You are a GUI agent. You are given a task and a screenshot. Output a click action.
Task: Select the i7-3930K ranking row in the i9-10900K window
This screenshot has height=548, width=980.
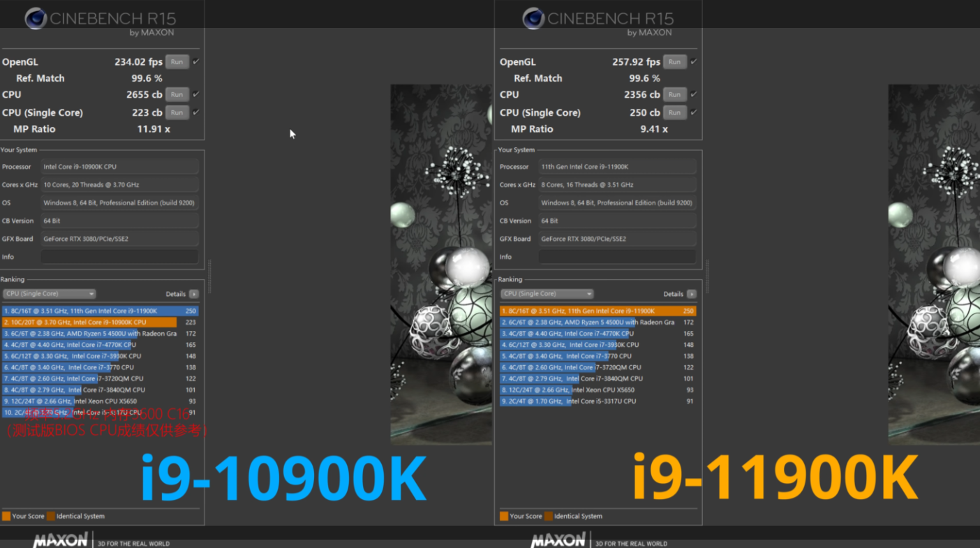tap(101, 356)
